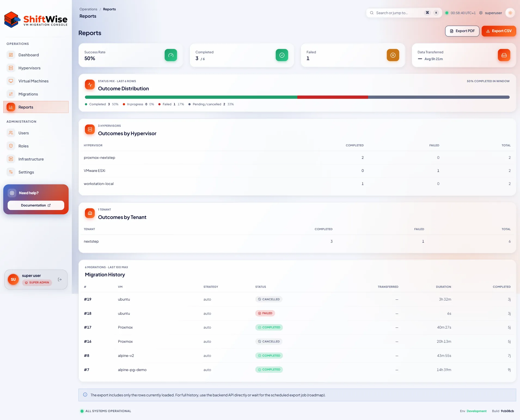Click the Completed legend entry
Viewport: 520px width, 420px height.
pos(102,104)
